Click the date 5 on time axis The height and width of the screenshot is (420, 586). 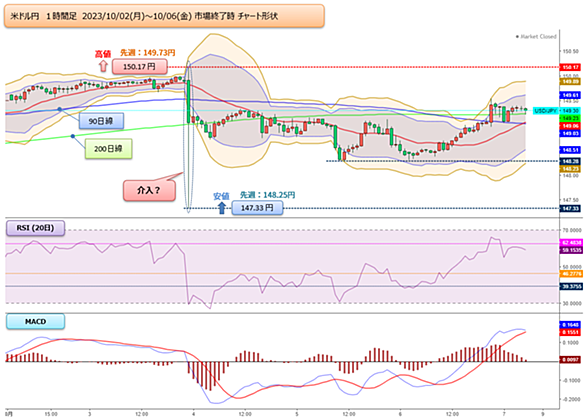click(x=297, y=414)
